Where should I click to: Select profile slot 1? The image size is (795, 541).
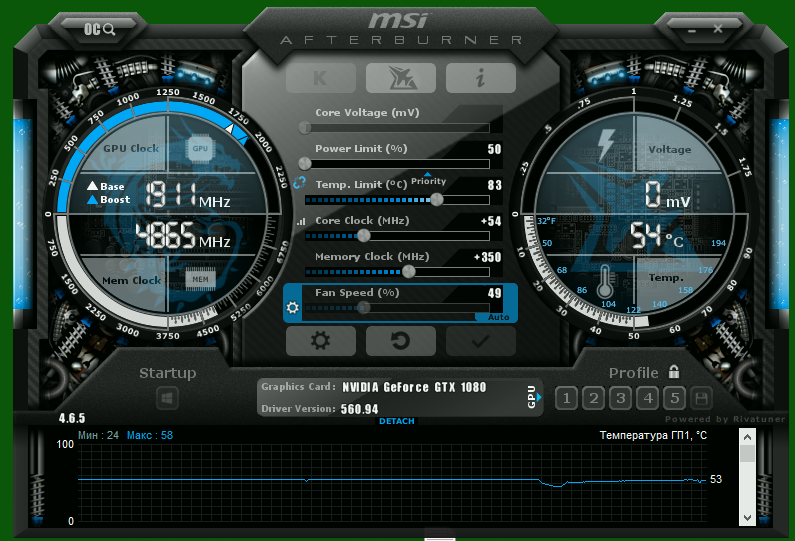566,399
